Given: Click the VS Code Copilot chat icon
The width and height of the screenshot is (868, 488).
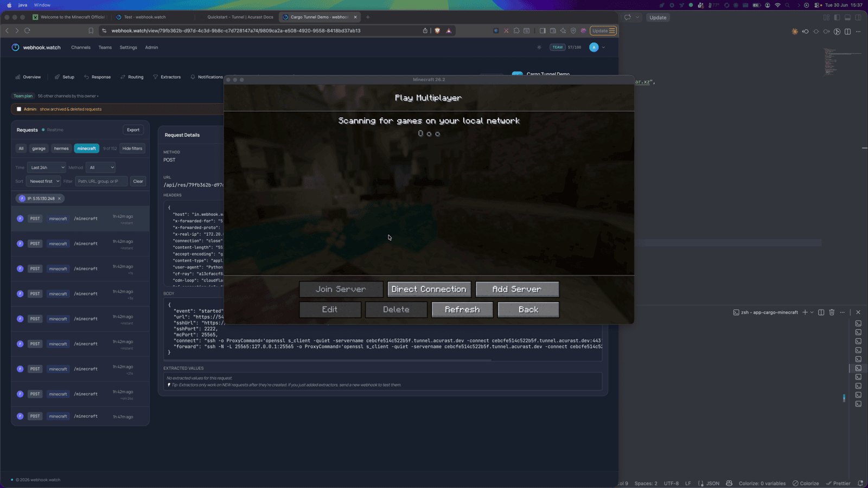Looking at the screenshot, I should 628,17.
